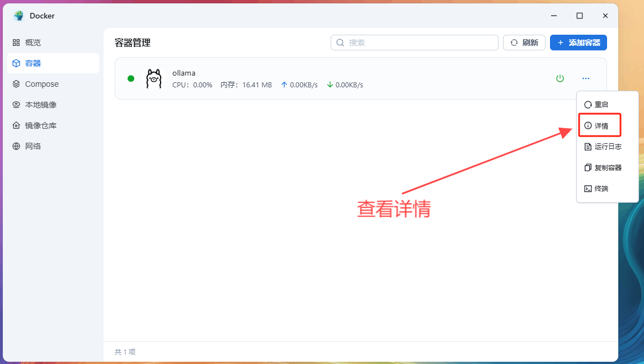644x364 pixels.
Task: Click the 添加容器 add container button
Action: [578, 43]
